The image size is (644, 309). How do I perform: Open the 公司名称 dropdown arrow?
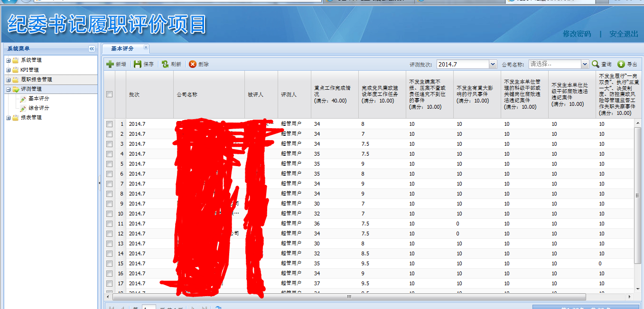pyautogui.click(x=585, y=64)
